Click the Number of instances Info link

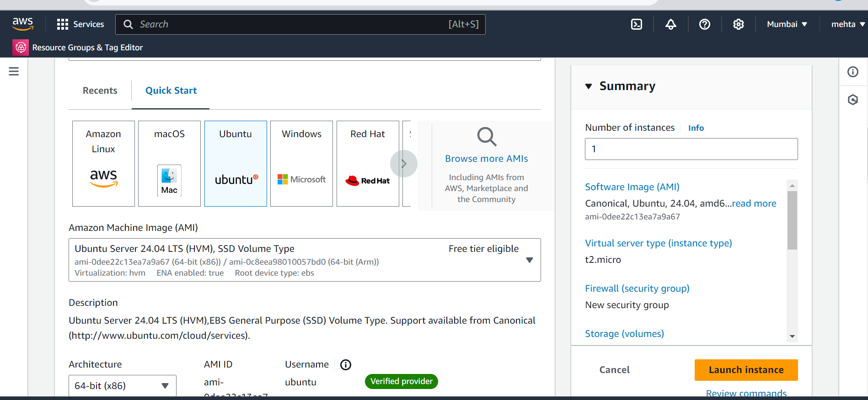point(696,128)
